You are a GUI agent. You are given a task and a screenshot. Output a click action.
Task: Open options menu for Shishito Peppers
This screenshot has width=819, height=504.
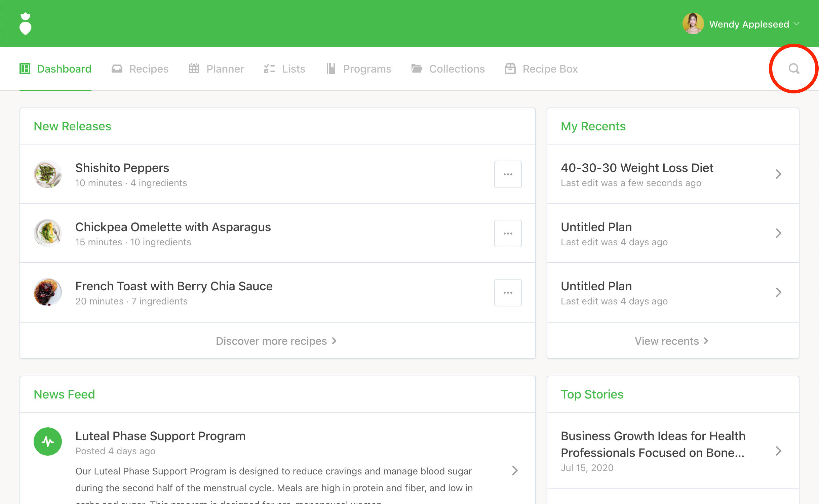pyautogui.click(x=508, y=174)
